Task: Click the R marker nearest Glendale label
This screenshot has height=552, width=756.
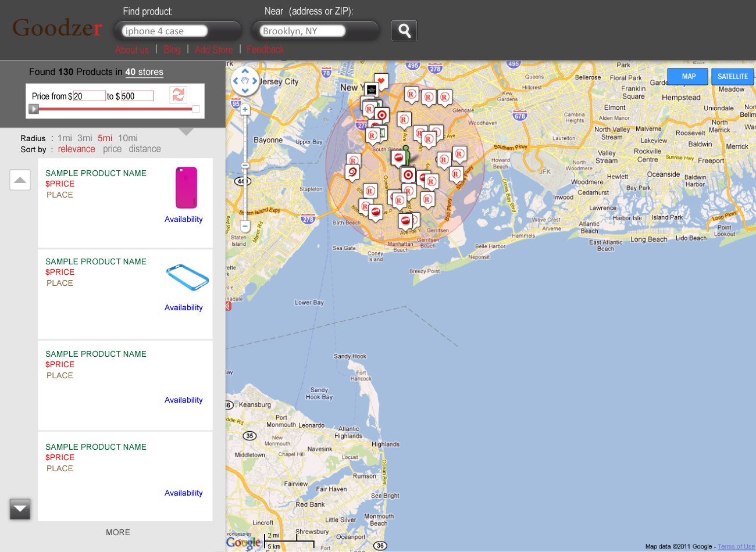Action: pos(445,97)
